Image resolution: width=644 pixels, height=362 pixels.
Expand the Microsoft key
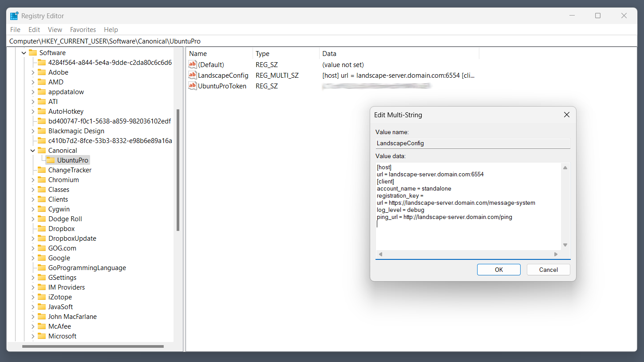pyautogui.click(x=33, y=336)
